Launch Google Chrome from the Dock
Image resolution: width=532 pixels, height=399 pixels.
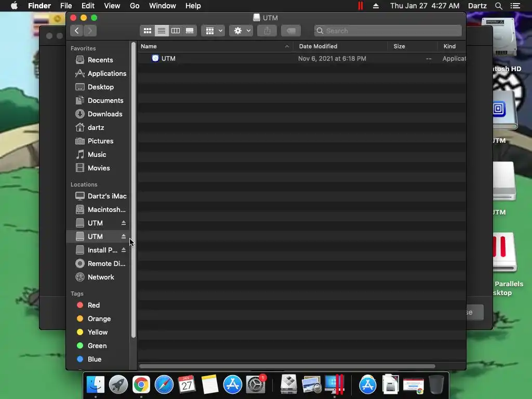pyautogui.click(x=141, y=384)
